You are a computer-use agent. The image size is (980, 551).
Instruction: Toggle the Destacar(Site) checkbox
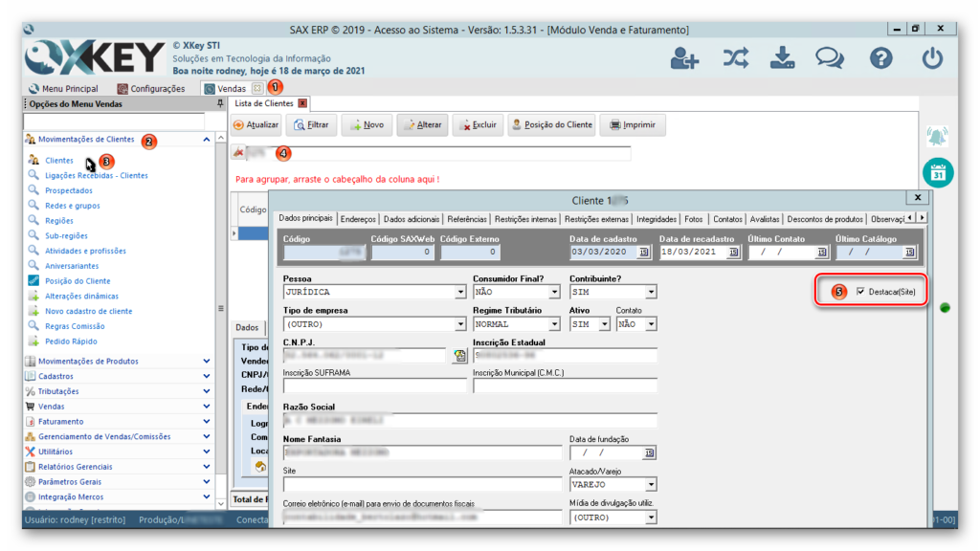click(860, 292)
